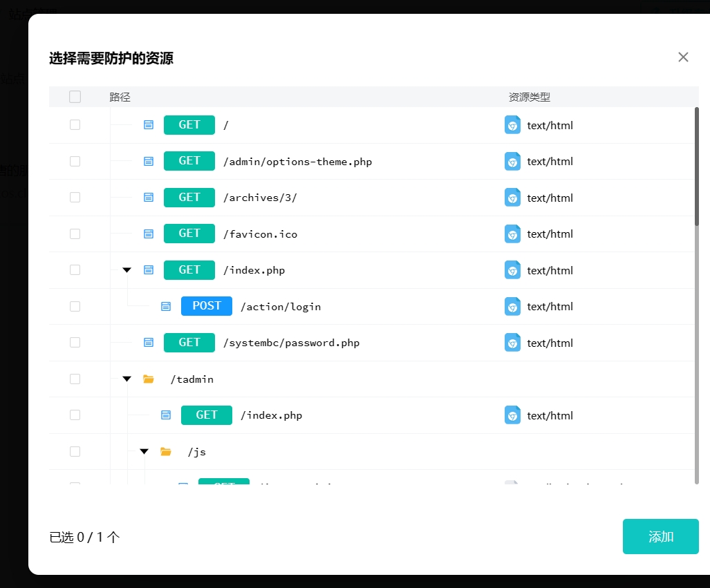Image resolution: width=710 pixels, height=588 pixels.
Task: Click the page icon beside /admin/options-theme.php
Action: pyautogui.click(x=148, y=161)
